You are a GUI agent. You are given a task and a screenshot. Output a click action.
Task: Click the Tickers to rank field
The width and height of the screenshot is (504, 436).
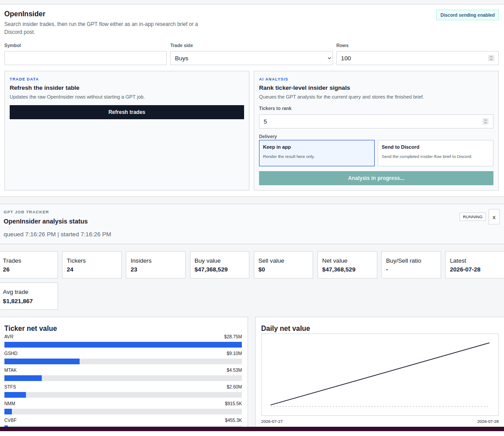[x=376, y=121]
